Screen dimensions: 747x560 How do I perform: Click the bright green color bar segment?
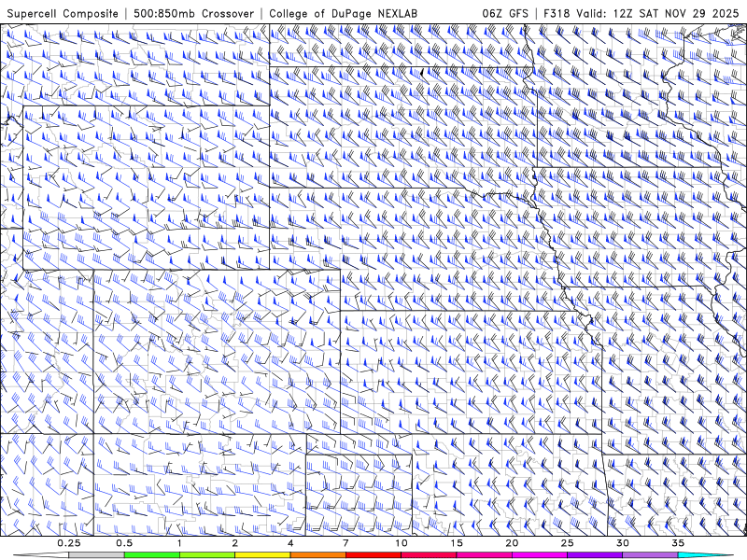coord(152,555)
